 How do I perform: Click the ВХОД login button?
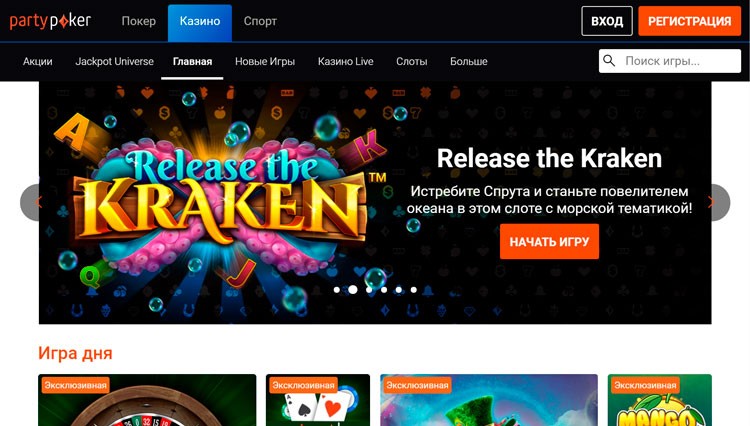tap(607, 21)
